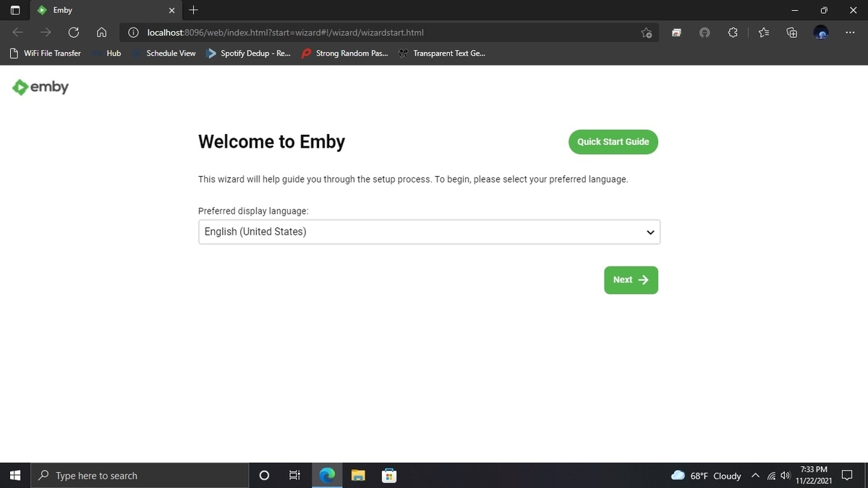The image size is (868, 488).
Task: Open Cortana from the taskbar
Action: [264, 476]
